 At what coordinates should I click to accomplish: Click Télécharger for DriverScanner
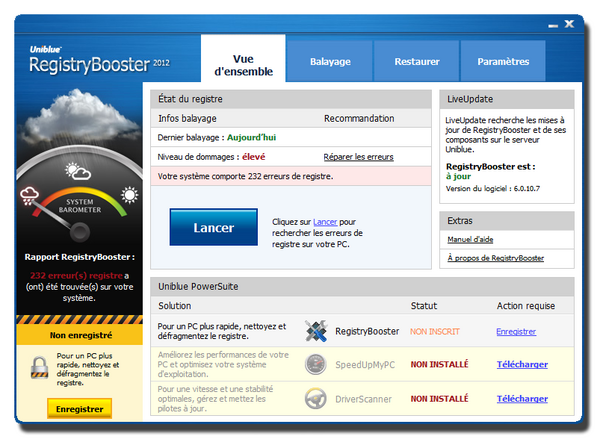point(522,399)
